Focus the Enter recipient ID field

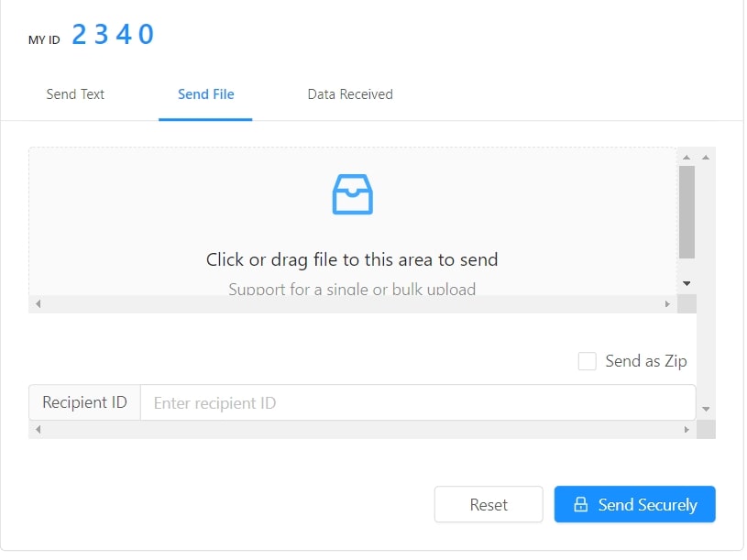point(417,402)
